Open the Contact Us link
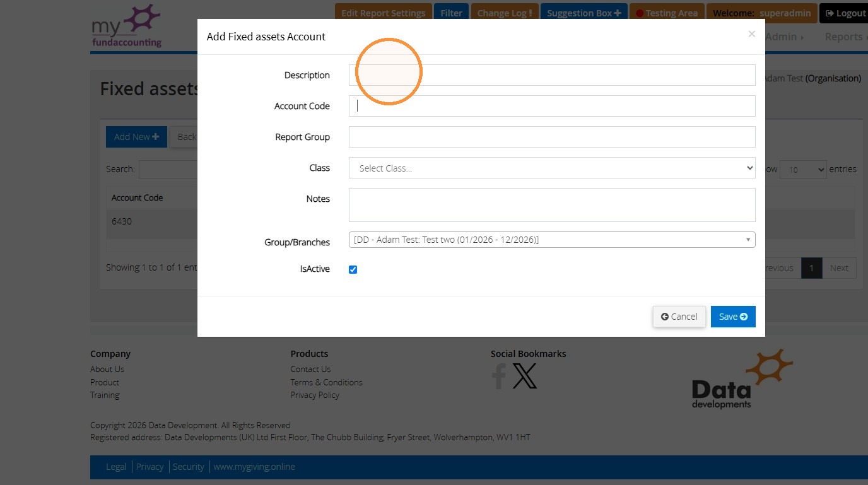This screenshot has width=868, height=485. click(310, 369)
